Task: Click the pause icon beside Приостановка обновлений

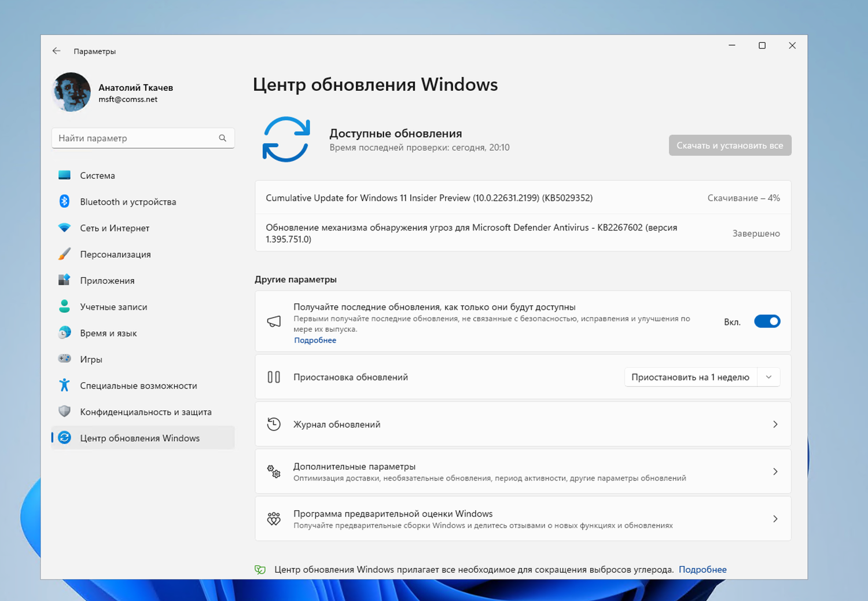Action: [x=274, y=377]
